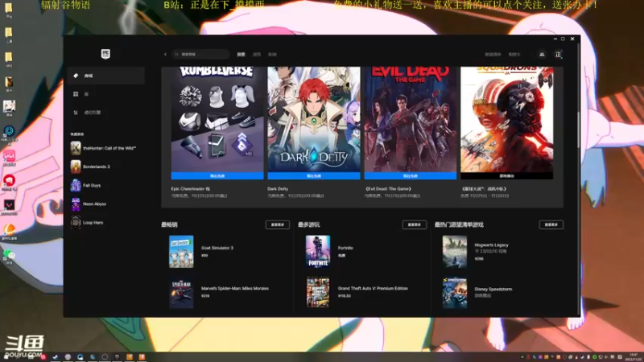This screenshot has width=644, height=362.
Task: Open the Goat Simulator 3 thumbnail
Action: coord(181,252)
